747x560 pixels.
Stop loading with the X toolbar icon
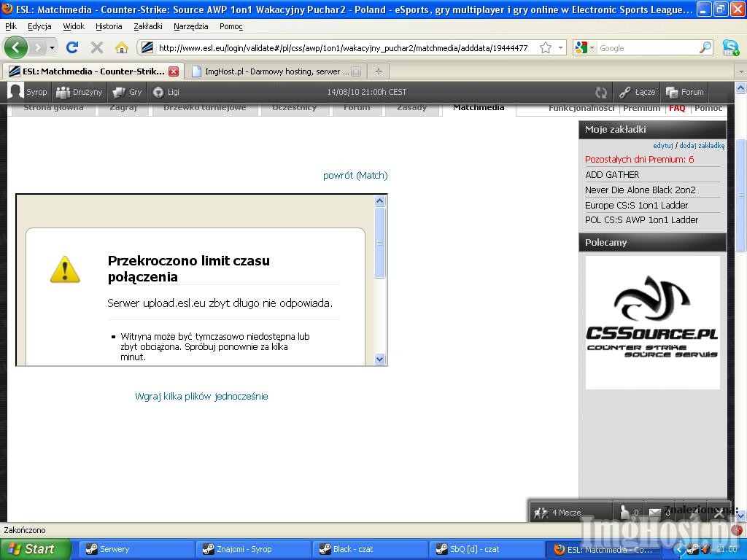point(97,47)
